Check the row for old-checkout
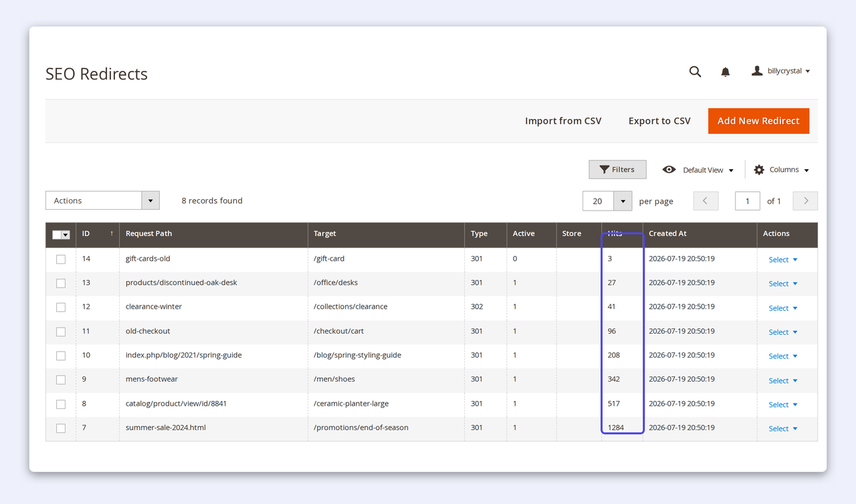 61,332
